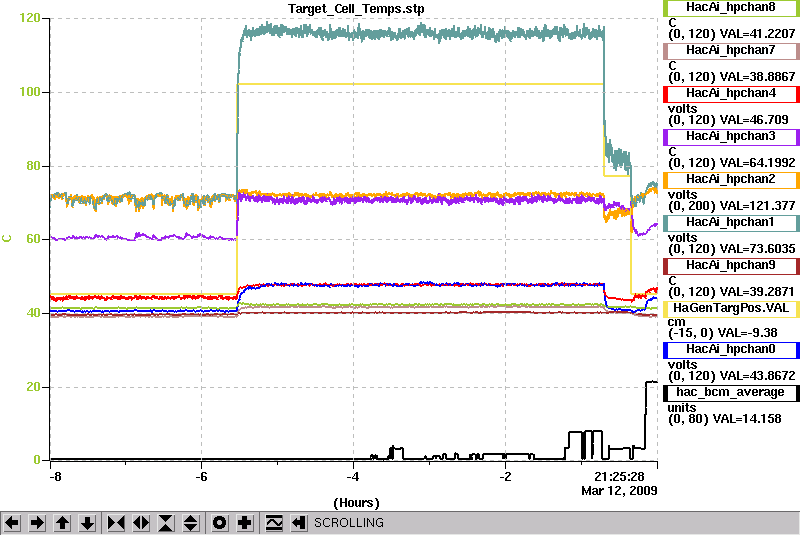Click the arrow-to-bar scroll mode icon

(x=299, y=523)
